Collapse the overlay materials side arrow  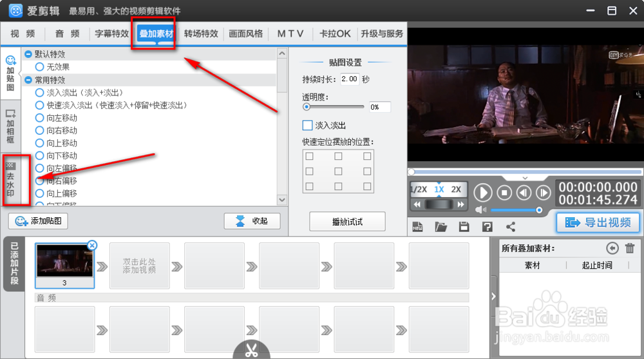(494, 296)
